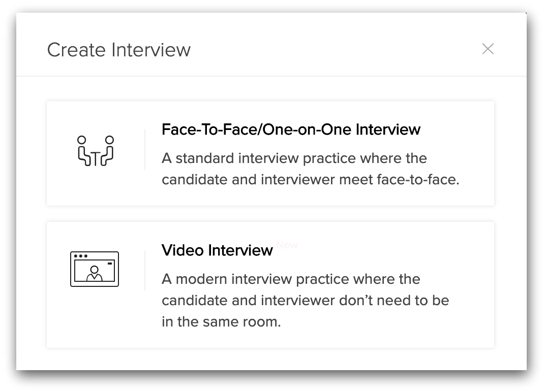Click the Face-To-Face two-person interview icon
The image size is (545, 392).
coord(95,151)
